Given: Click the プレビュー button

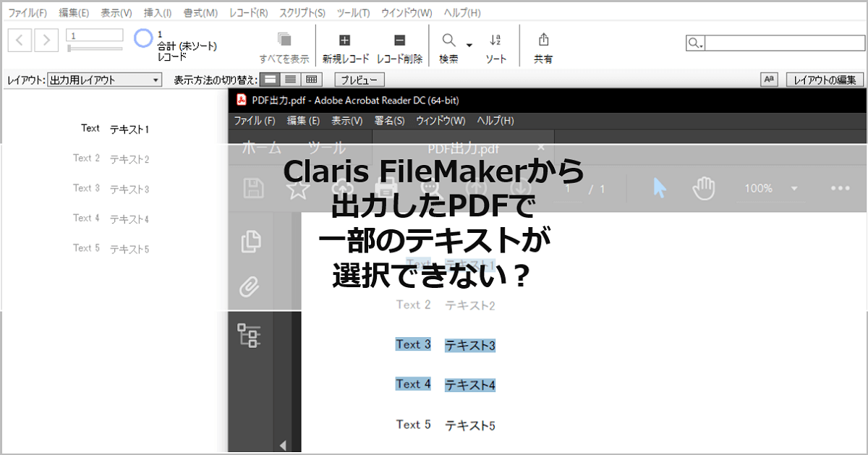Looking at the screenshot, I should coord(358,80).
